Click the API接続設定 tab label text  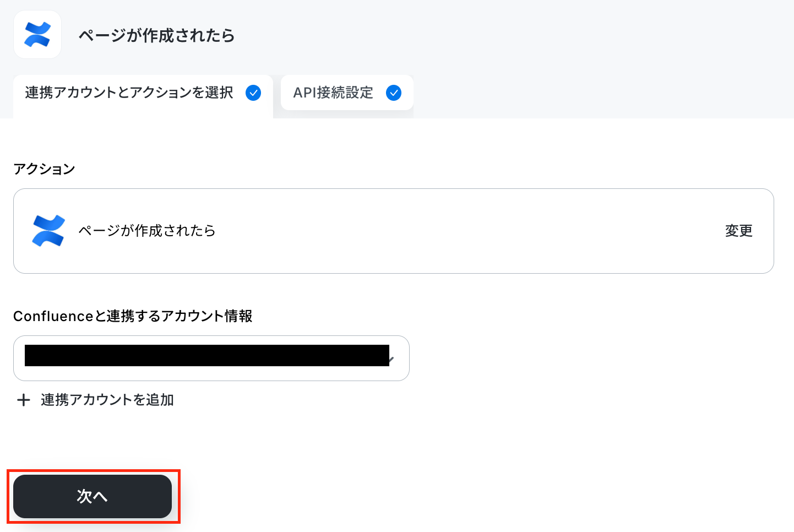coord(333,93)
